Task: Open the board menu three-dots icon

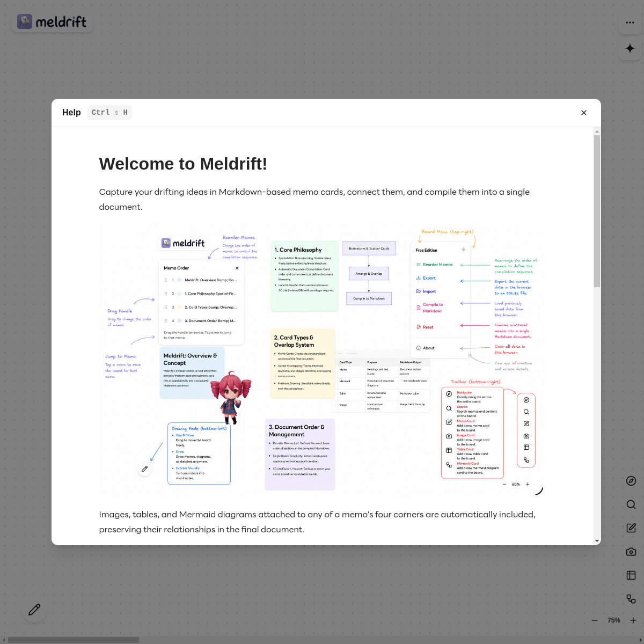Action: (630, 23)
